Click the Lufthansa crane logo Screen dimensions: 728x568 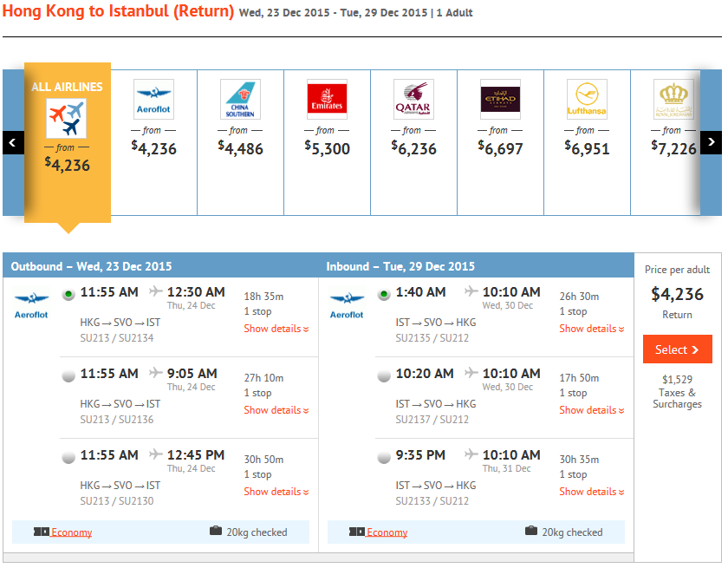[x=587, y=100]
